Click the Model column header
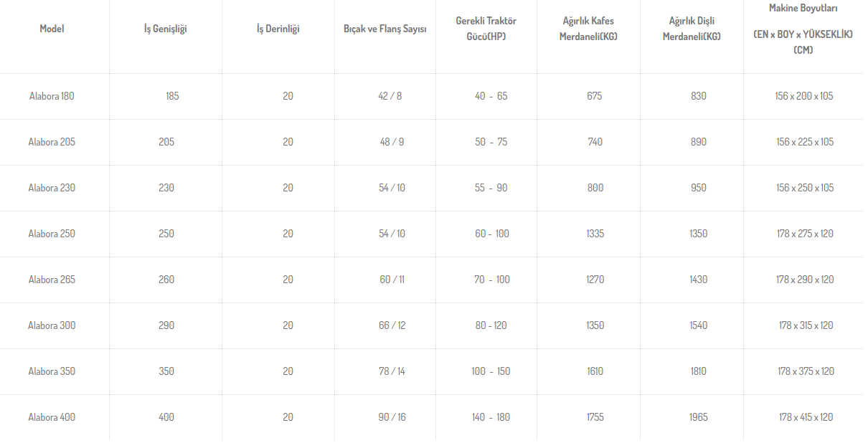The height and width of the screenshot is (443, 868). 52,29
